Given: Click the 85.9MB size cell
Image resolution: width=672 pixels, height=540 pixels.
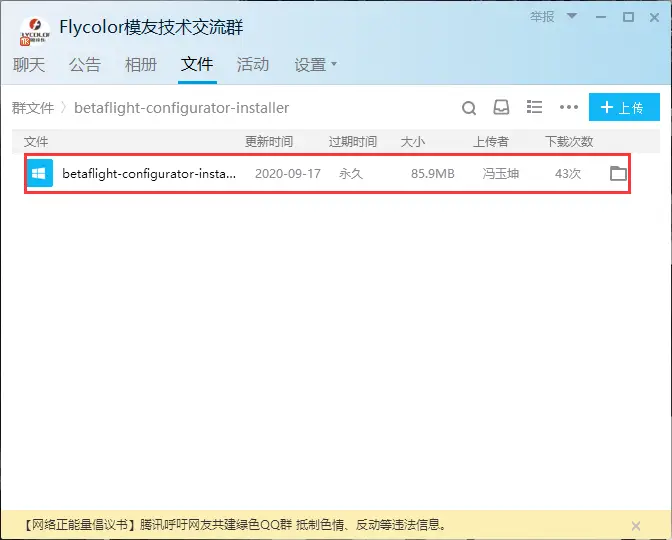Looking at the screenshot, I should tap(433, 174).
